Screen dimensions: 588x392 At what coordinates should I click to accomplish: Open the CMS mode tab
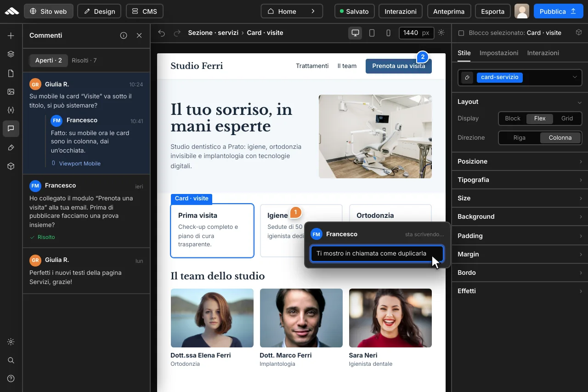tap(144, 11)
